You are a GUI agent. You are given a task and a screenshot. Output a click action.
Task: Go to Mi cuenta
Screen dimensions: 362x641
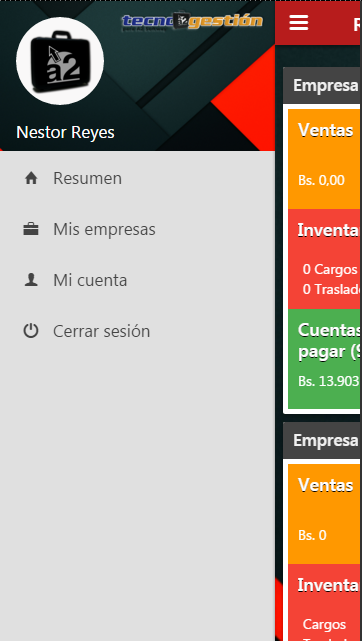pos(137,280)
